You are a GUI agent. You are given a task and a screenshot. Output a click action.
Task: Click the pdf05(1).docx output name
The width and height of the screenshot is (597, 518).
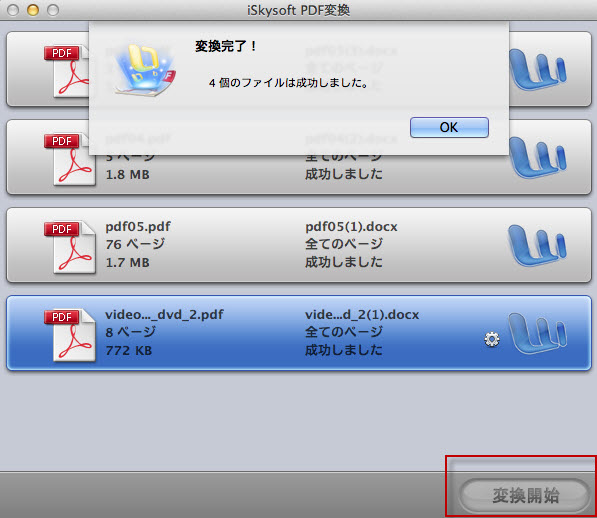[351, 226]
